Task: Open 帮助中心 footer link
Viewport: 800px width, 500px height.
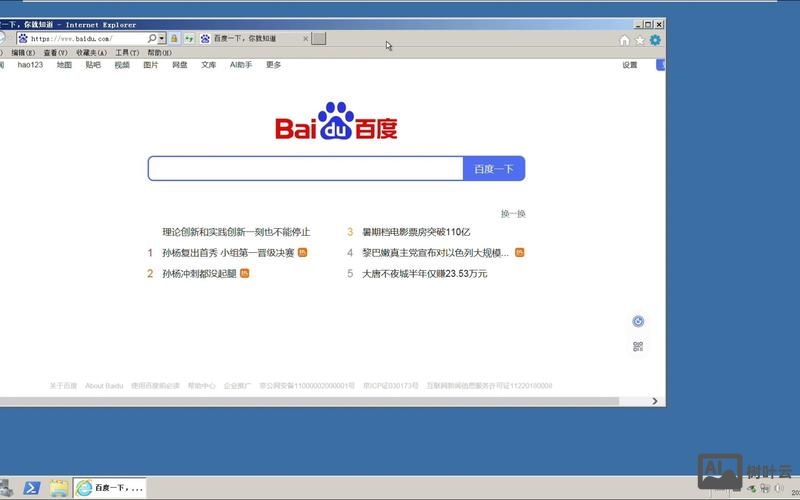Action: click(202, 386)
